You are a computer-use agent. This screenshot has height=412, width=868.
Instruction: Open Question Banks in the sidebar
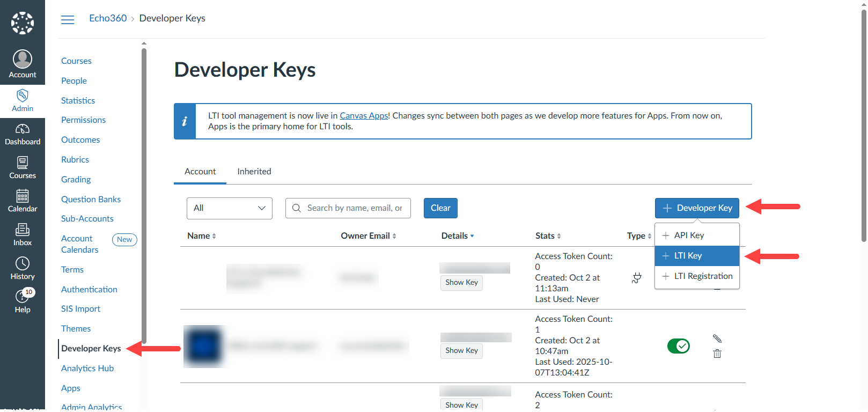[91, 200]
